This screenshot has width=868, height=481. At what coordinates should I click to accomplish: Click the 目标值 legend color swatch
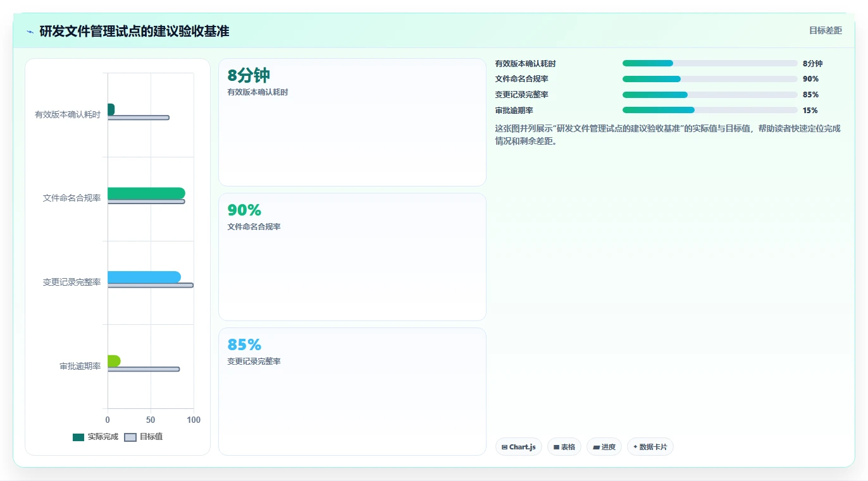[x=130, y=437]
